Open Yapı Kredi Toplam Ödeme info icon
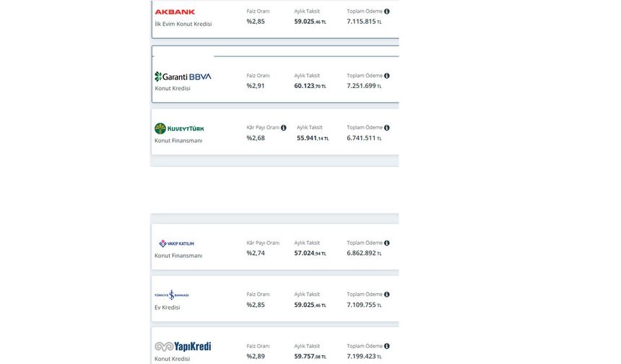Screen dimensions: 621x364 point(387,346)
